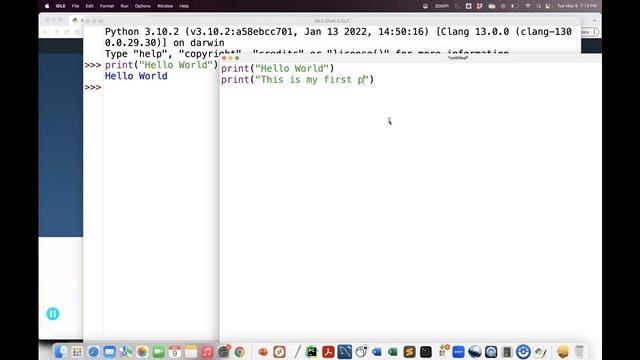The width and height of the screenshot is (640, 360).
Task: Open Terminal from the dock
Action: (426, 351)
